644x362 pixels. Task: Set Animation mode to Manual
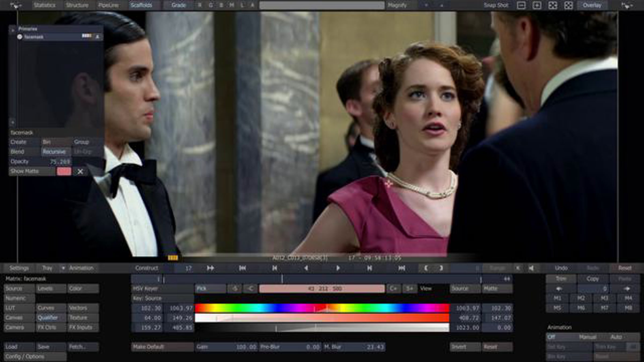pos(588,337)
